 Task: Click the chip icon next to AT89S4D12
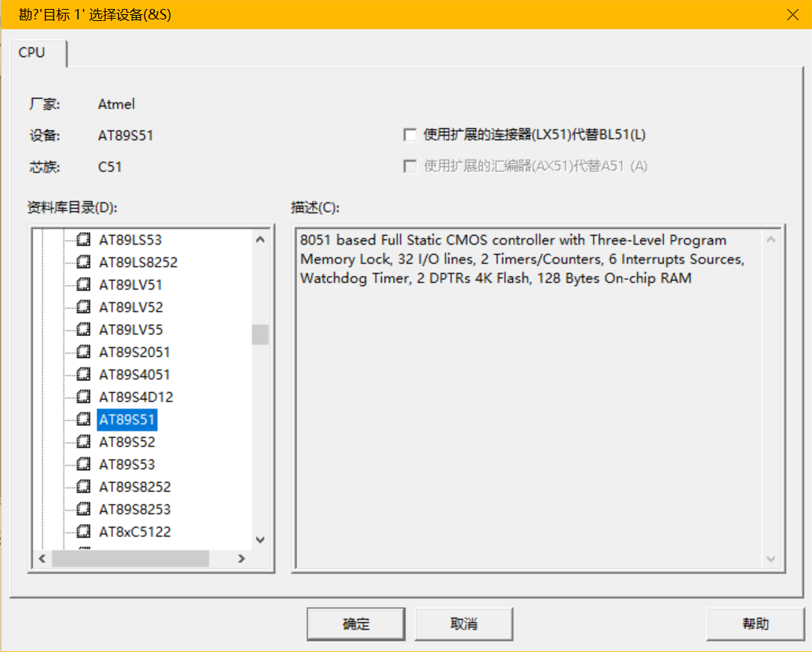(84, 397)
